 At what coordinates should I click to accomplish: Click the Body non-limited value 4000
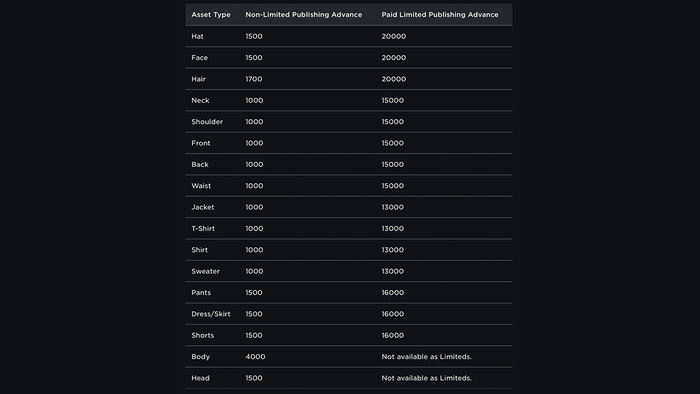[x=255, y=357]
